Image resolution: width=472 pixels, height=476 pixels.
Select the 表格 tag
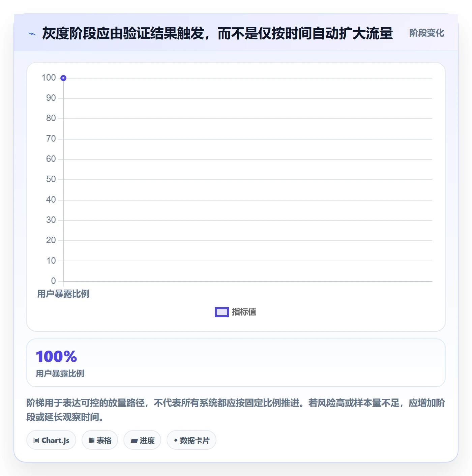pyautogui.click(x=100, y=440)
